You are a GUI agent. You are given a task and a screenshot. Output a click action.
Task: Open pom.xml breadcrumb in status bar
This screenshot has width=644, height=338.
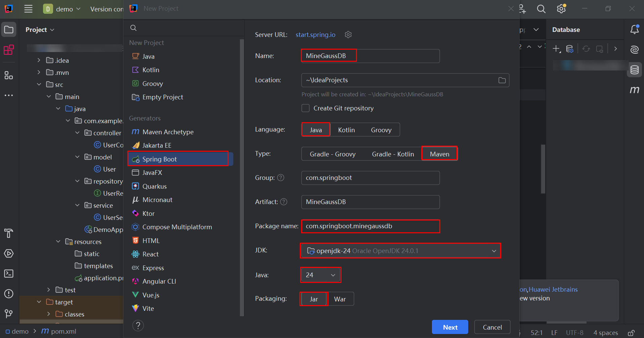(59, 331)
